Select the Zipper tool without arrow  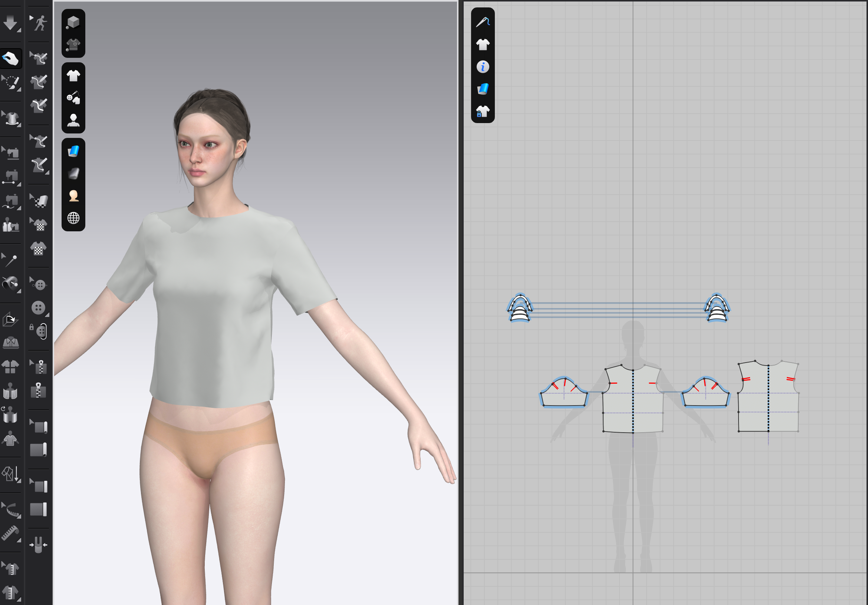(38, 390)
